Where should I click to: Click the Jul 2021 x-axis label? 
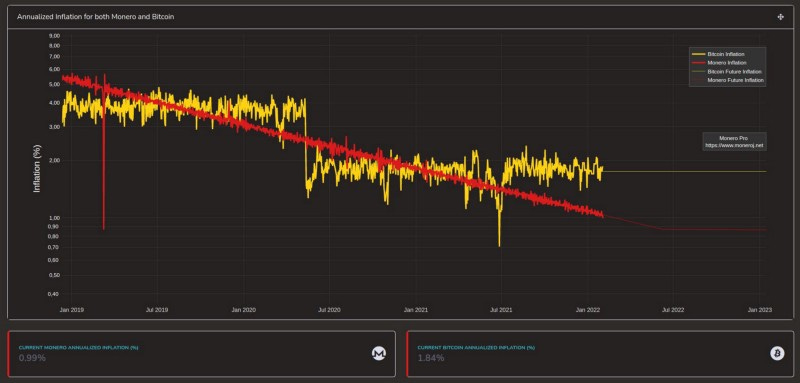click(501, 310)
